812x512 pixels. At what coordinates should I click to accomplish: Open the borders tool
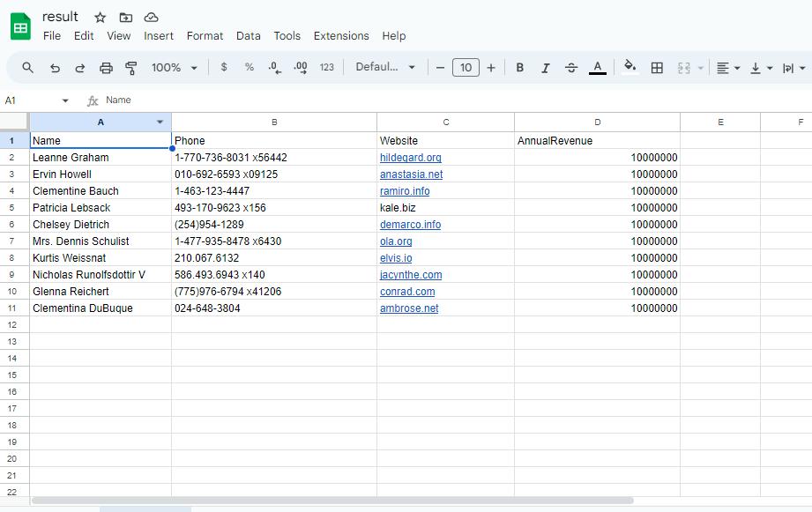657,68
